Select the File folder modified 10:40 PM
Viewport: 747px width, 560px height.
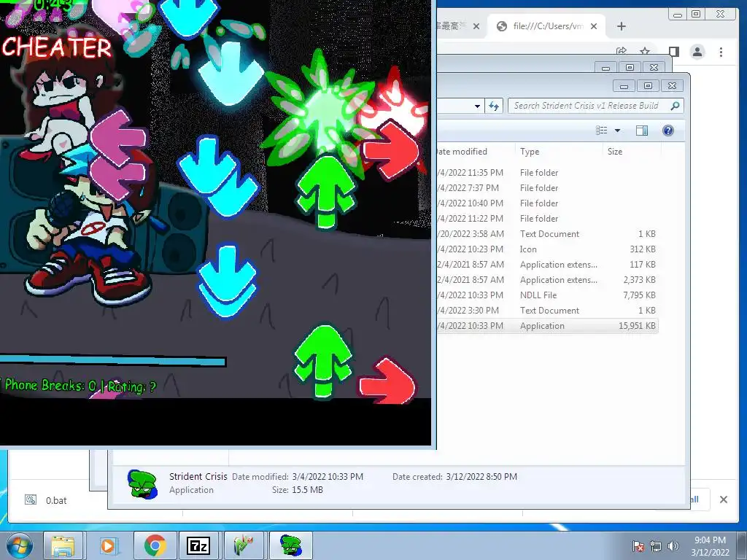547,203
